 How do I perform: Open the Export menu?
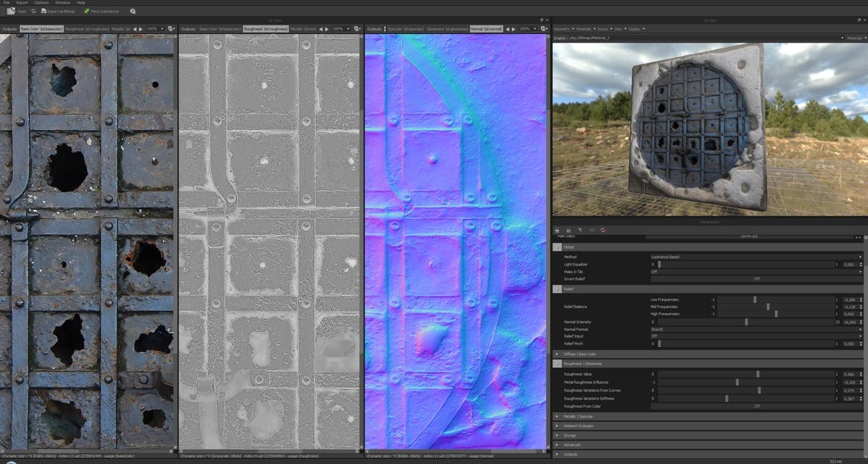[22, 3]
